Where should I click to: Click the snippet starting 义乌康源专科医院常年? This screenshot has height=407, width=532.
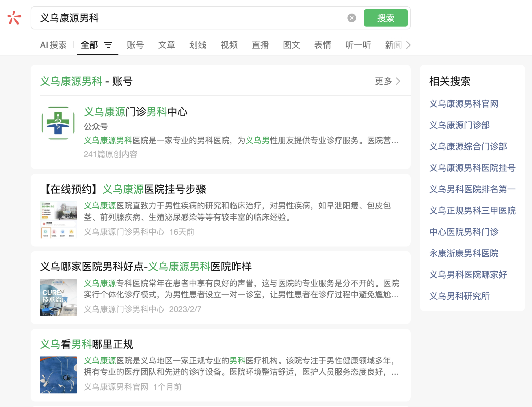coord(241,289)
